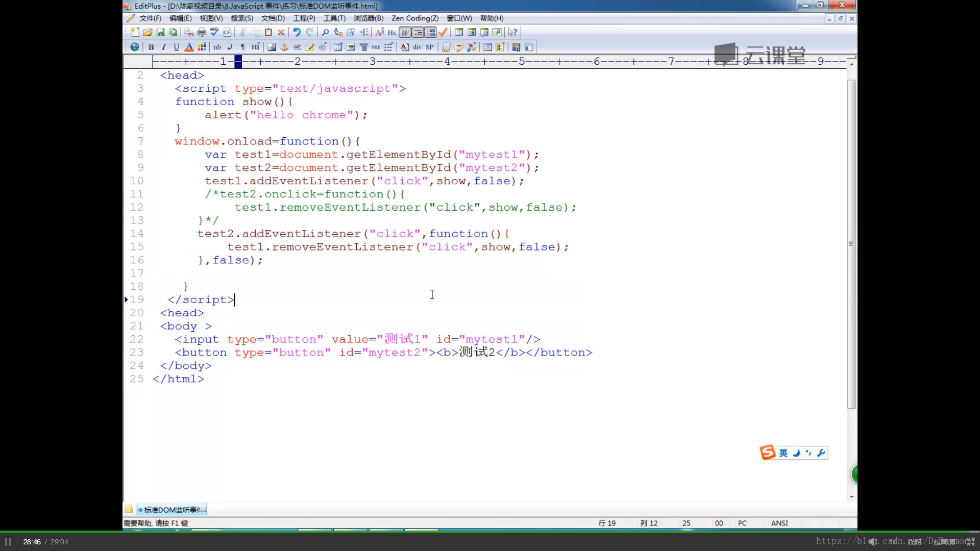Open the Zen Coding(Z) menu
Image resolution: width=980 pixels, height=551 pixels.
[x=415, y=18]
